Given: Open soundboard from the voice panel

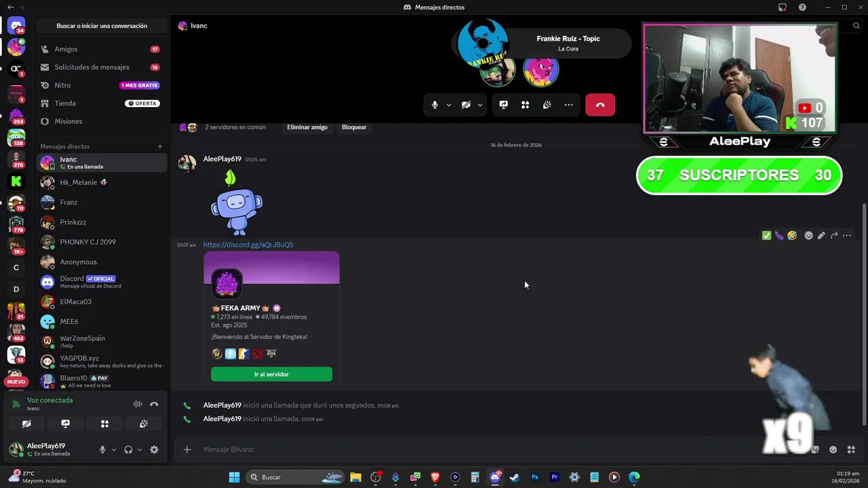Looking at the screenshot, I should (144, 424).
